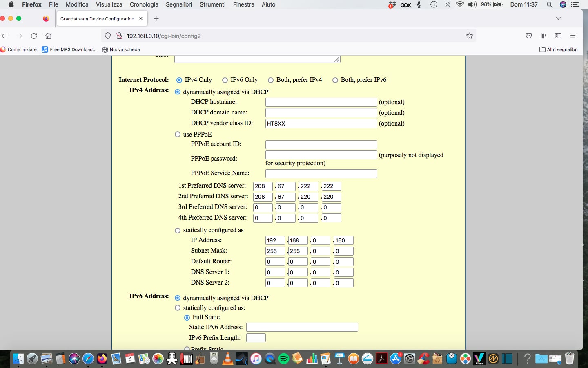Open Spotlight search in the menu bar

[x=550, y=4]
